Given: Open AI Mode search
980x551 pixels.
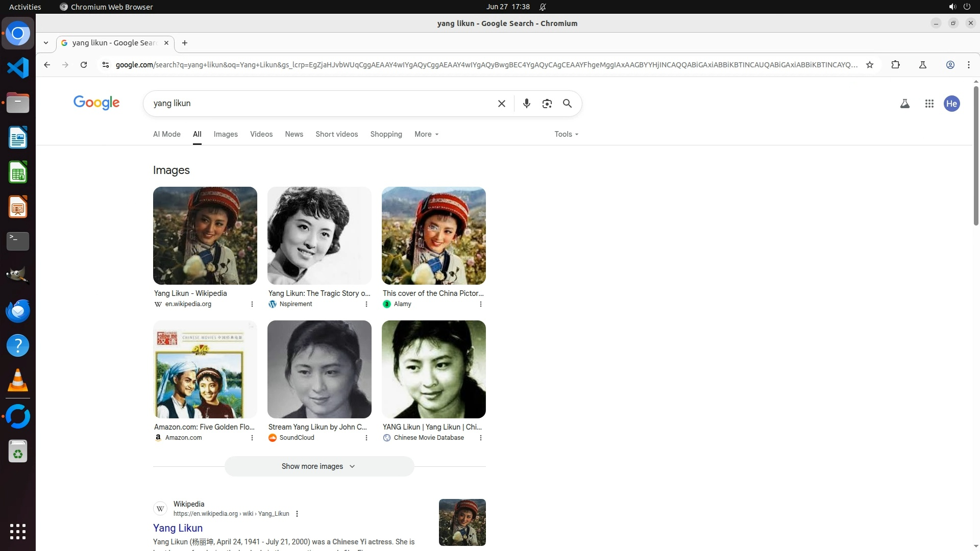Looking at the screenshot, I should click(x=166, y=134).
